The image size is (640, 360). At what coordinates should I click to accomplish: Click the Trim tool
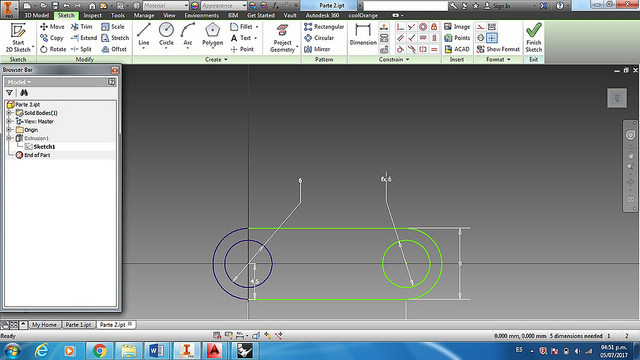pos(82,27)
